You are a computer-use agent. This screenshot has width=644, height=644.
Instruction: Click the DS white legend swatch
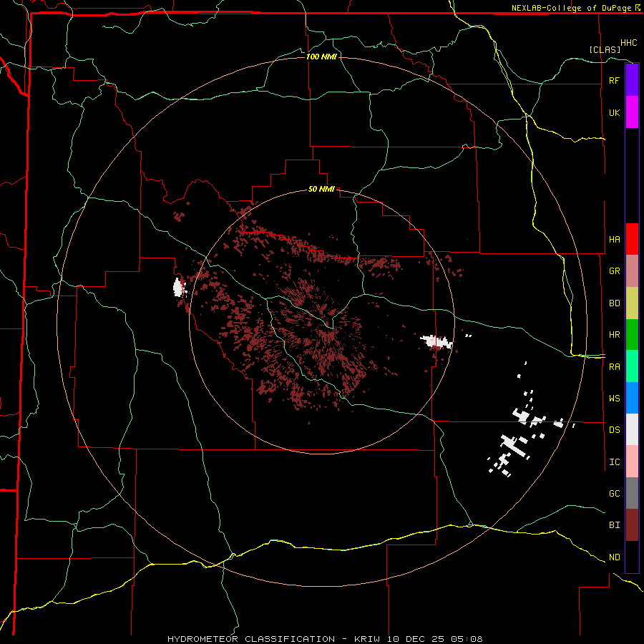[x=632, y=429]
